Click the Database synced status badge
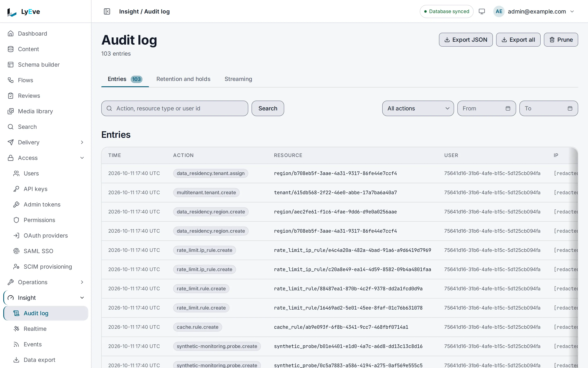588x368 pixels. pos(446,11)
